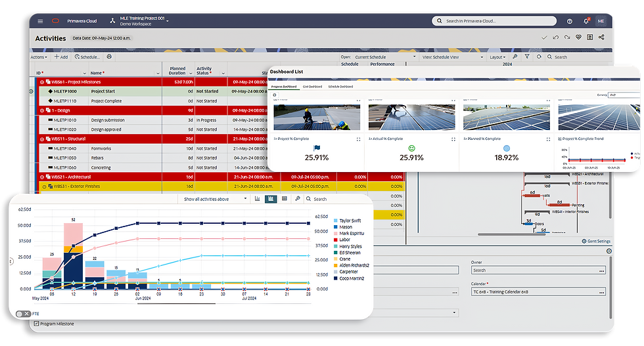Click the Add button in the toolbar
Viewport: 644px width, 346px height.
(61, 57)
